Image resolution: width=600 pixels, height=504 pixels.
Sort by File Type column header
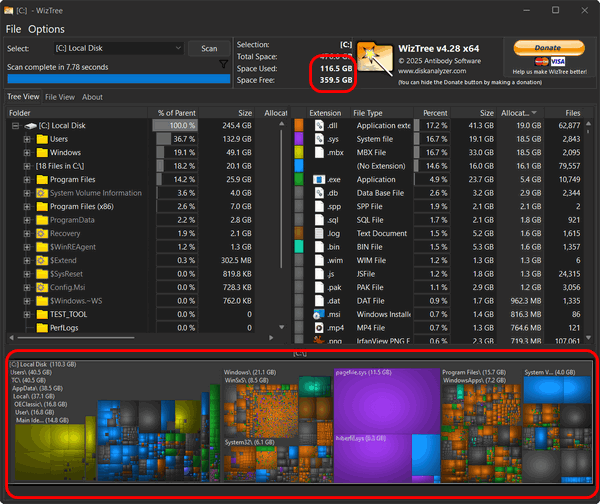click(x=382, y=113)
